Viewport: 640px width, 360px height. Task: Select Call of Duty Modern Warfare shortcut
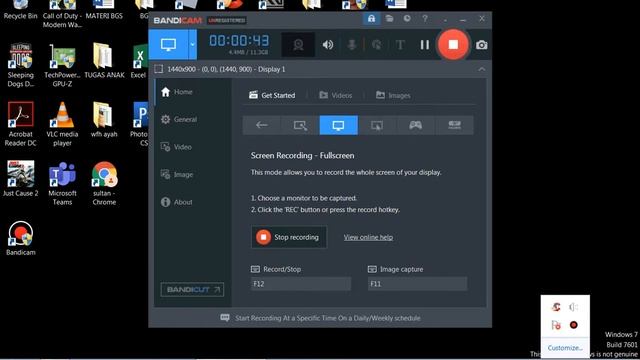pos(62,15)
